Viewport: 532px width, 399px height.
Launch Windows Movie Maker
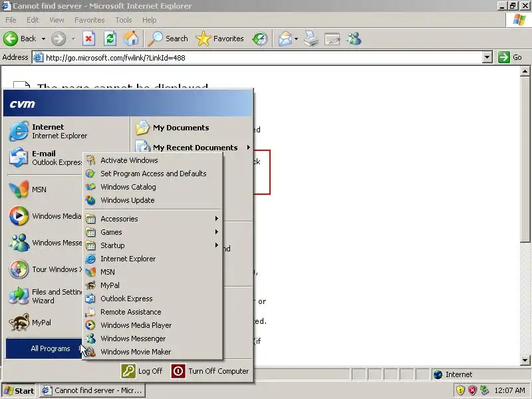pyautogui.click(x=153, y=352)
